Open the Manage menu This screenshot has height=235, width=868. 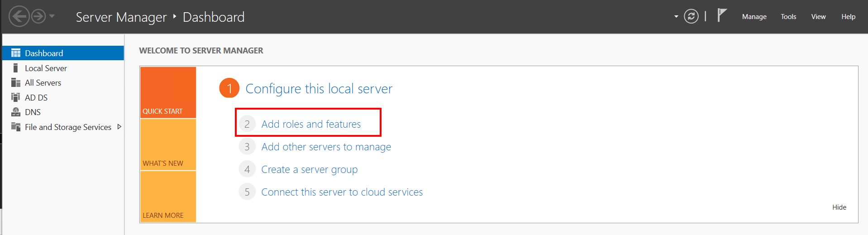[754, 17]
